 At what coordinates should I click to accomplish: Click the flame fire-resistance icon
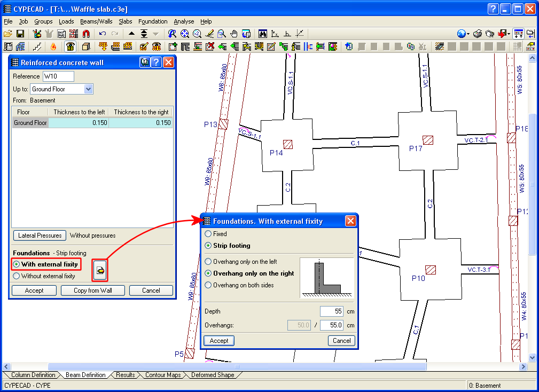coord(53,46)
